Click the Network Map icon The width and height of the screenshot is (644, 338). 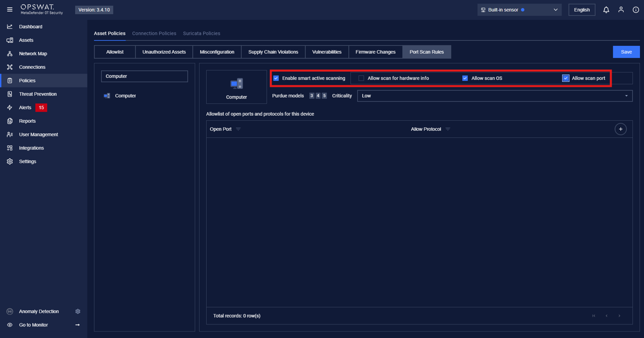pyautogui.click(x=10, y=53)
